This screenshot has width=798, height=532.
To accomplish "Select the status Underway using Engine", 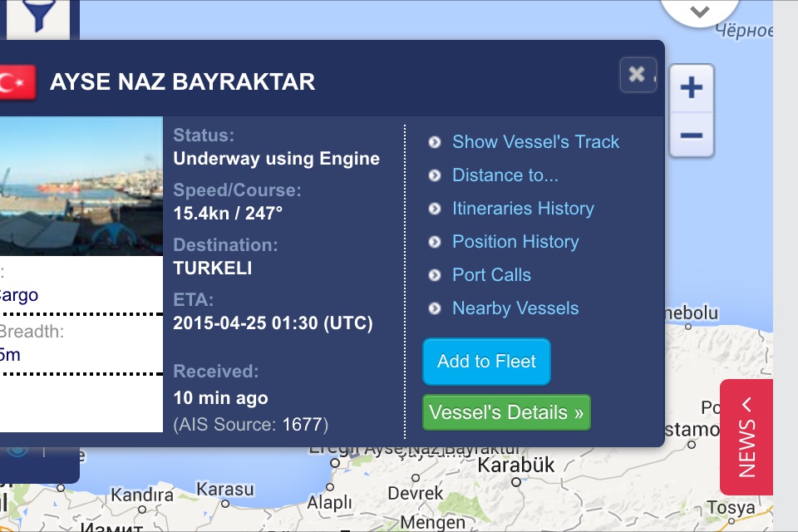I will click(276, 159).
